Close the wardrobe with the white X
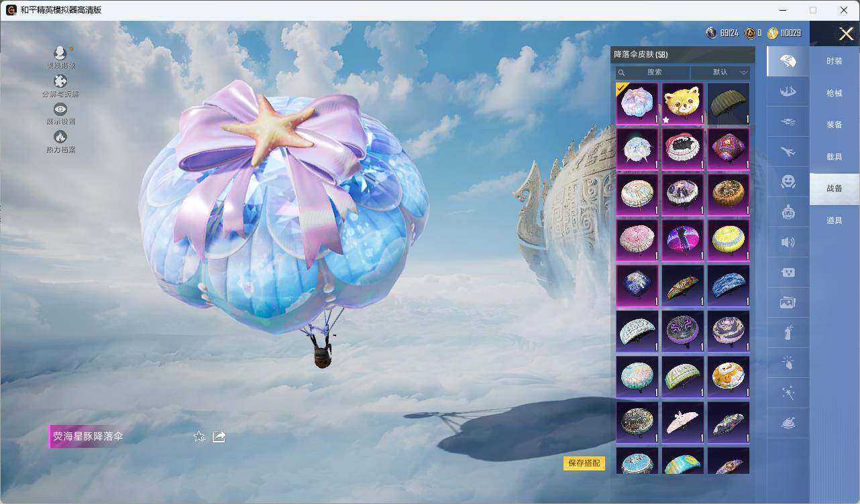 [846, 33]
